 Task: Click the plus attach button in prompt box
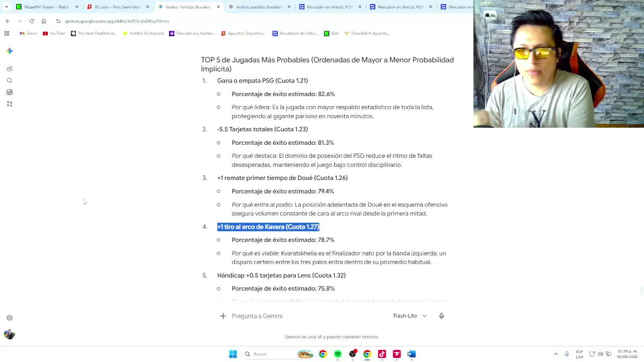point(223,316)
